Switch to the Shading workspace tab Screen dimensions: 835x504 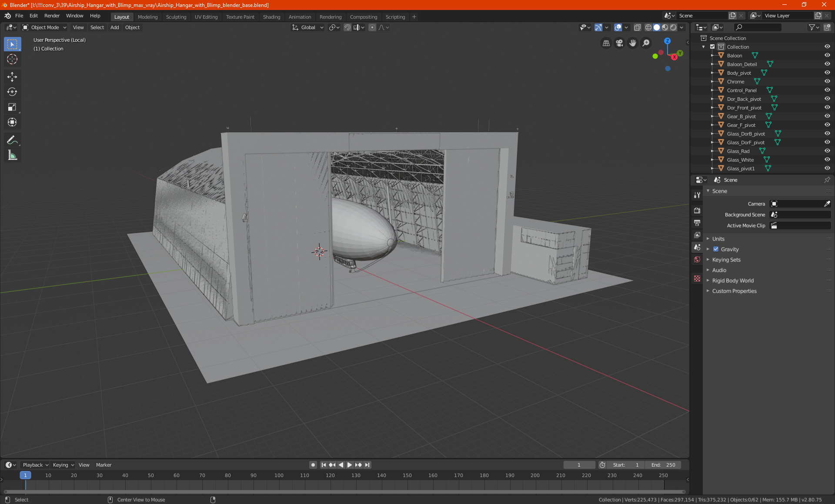coord(271,17)
